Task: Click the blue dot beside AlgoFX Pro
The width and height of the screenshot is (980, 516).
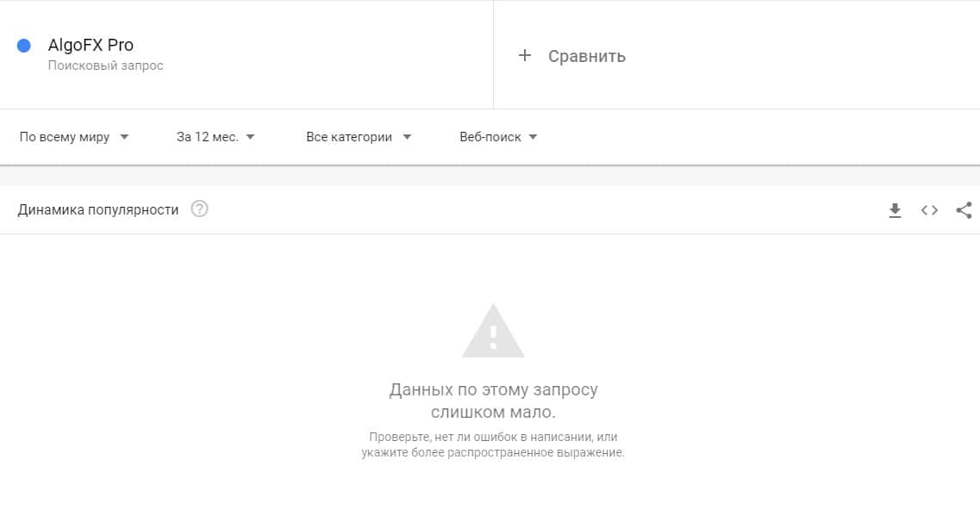Action: tap(24, 46)
